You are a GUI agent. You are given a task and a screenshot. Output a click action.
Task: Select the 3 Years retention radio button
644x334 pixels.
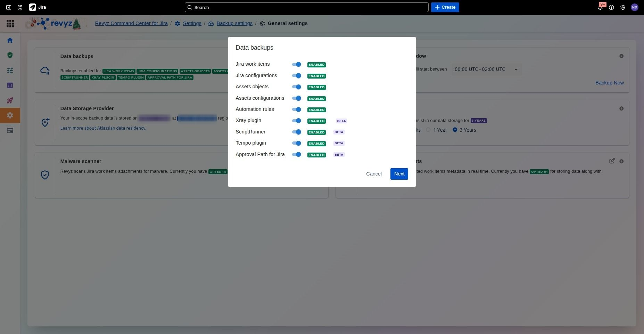coord(455,130)
